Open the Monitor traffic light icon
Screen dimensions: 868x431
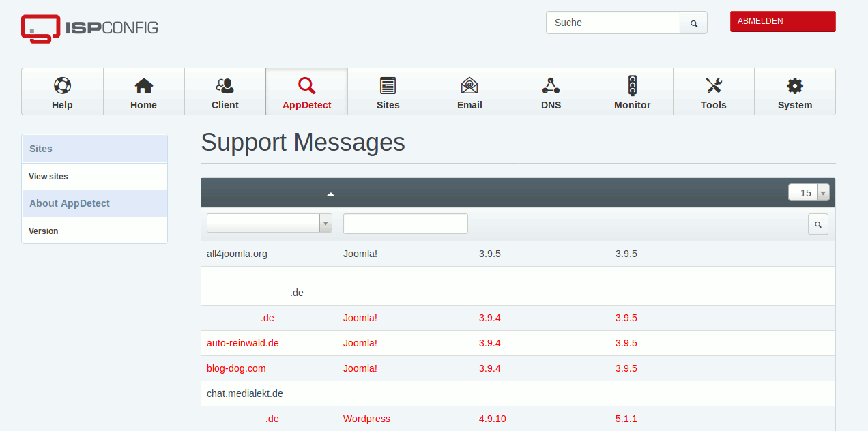click(633, 85)
